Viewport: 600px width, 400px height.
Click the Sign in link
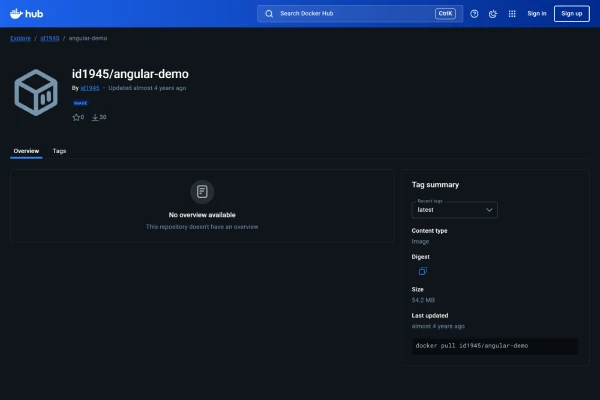pyautogui.click(x=537, y=13)
